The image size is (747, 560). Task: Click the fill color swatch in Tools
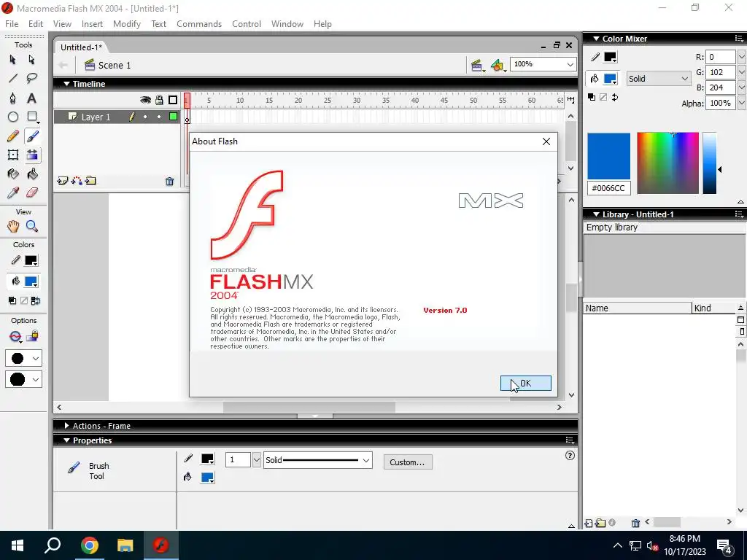coord(31,281)
